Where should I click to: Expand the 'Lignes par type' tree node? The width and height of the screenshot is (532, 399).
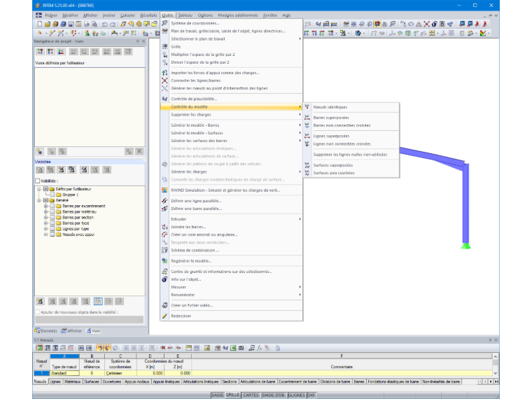point(45,229)
